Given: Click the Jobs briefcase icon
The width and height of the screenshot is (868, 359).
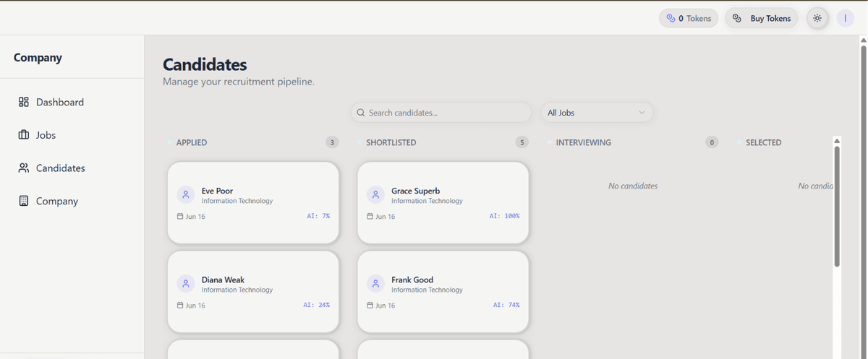Looking at the screenshot, I should tap(23, 135).
